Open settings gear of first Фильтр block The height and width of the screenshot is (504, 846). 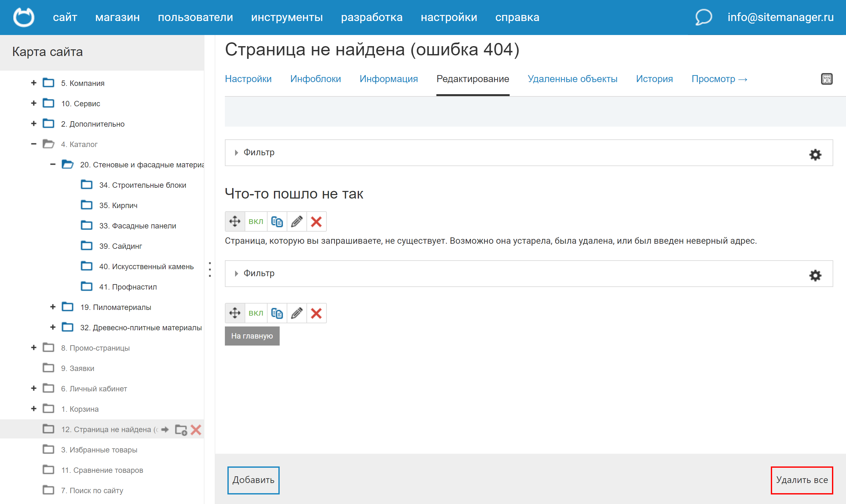pos(815,155)
